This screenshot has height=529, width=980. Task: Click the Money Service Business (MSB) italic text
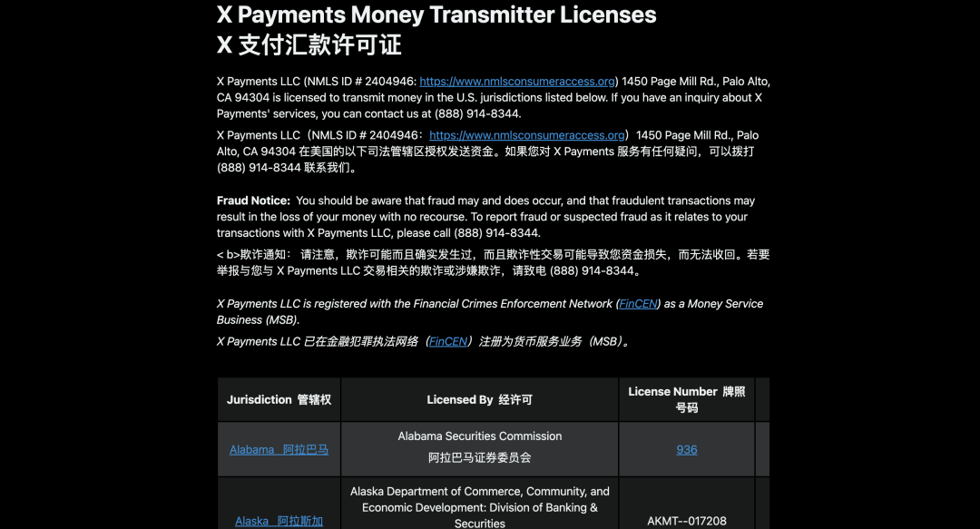[258, 320]
